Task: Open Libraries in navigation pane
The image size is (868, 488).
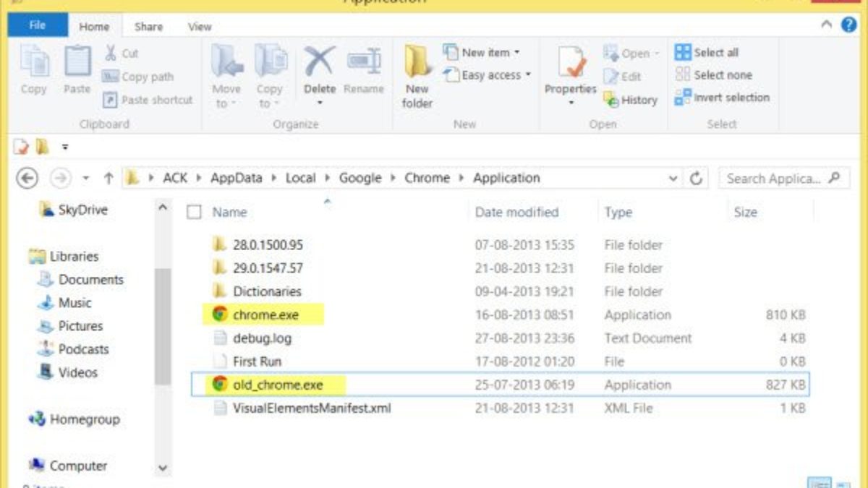Action: 63,256
